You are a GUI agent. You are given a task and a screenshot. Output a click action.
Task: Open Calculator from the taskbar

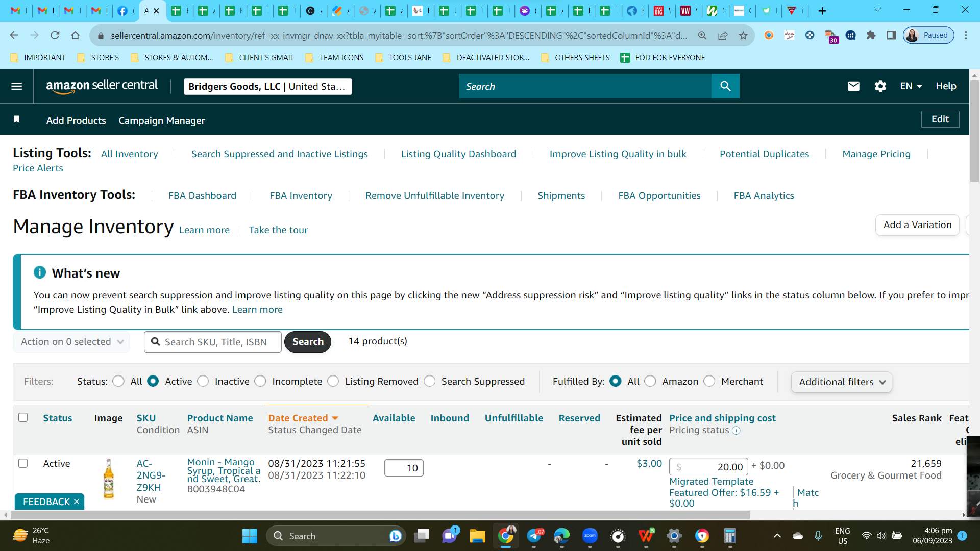[x=730, y=536]
